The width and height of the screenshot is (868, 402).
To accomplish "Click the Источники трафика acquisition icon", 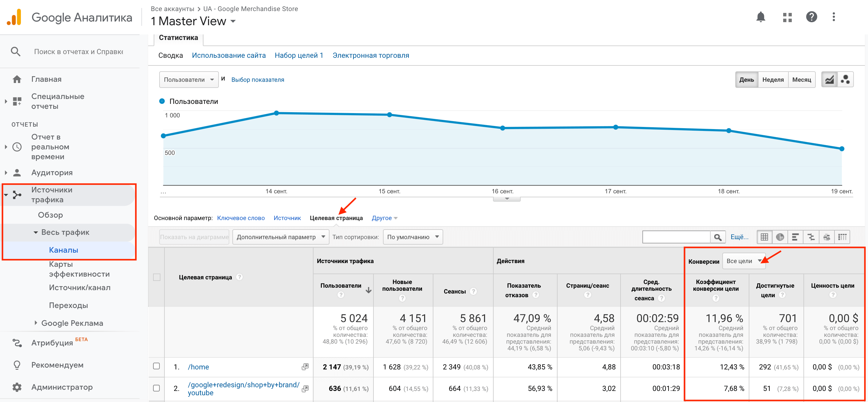I will point(17,195).
